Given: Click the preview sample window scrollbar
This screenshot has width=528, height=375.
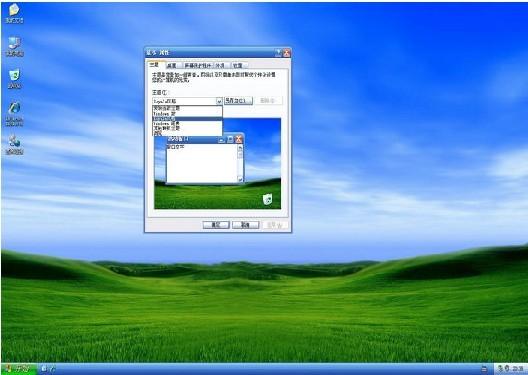Looking at the screenshot, I should pyautogui.click(x=240, y=163).
